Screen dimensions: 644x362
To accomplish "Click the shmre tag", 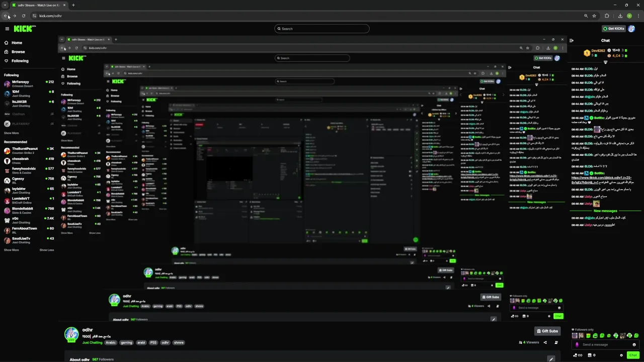I will tap(179, 342).
